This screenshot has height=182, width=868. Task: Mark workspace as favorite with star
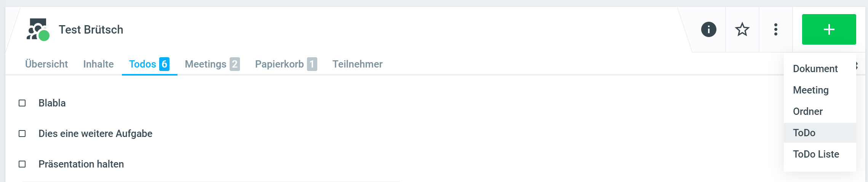[x=742, y=29]
